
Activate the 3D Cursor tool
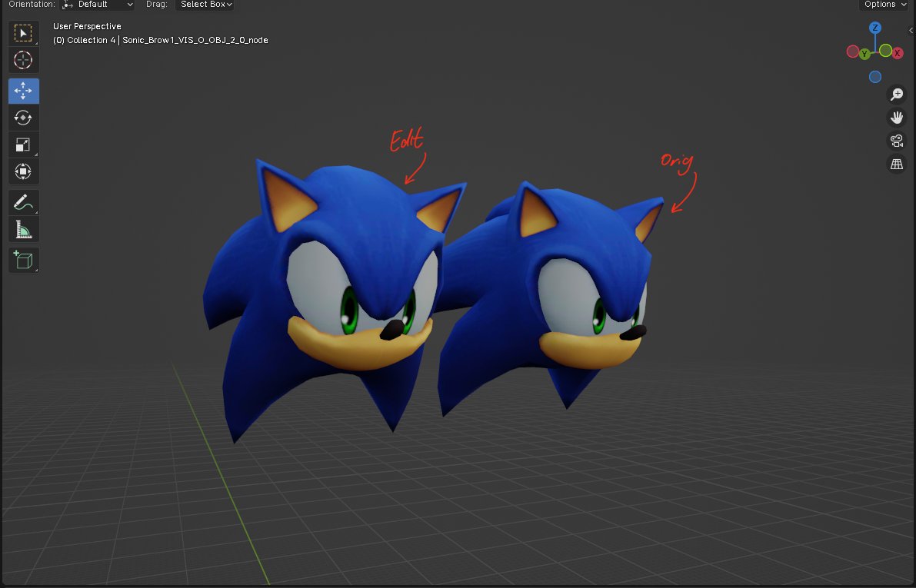(x=23, y=60)
